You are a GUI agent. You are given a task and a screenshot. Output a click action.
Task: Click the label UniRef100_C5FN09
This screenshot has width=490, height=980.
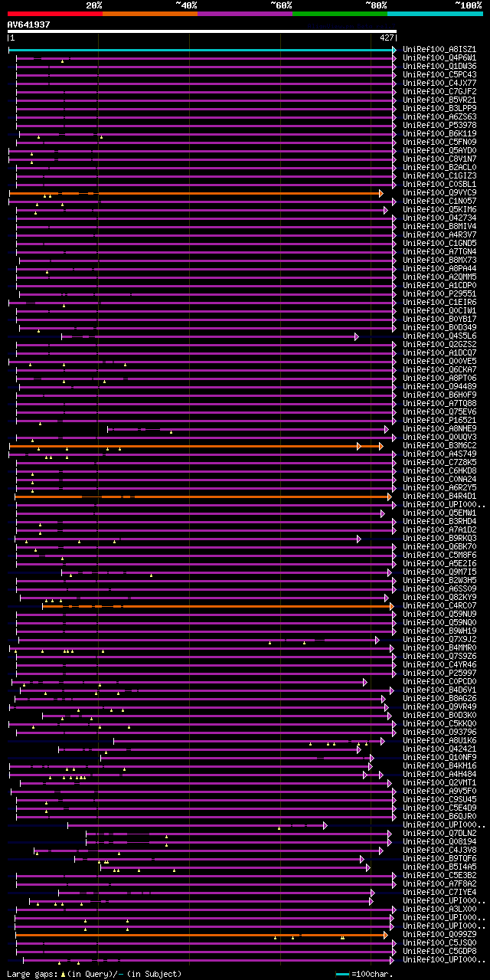439,143
